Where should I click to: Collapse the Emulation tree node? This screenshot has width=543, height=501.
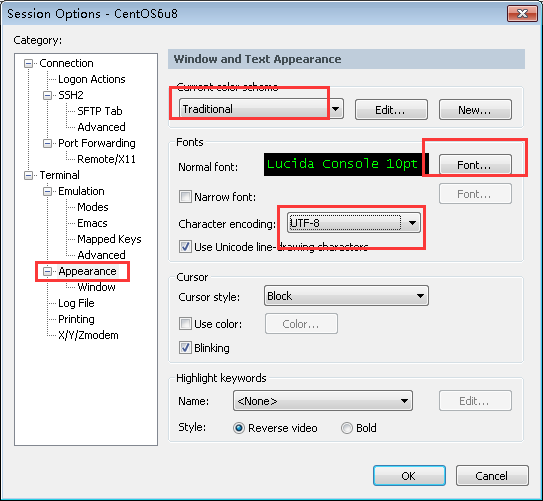tap(47, 191)
